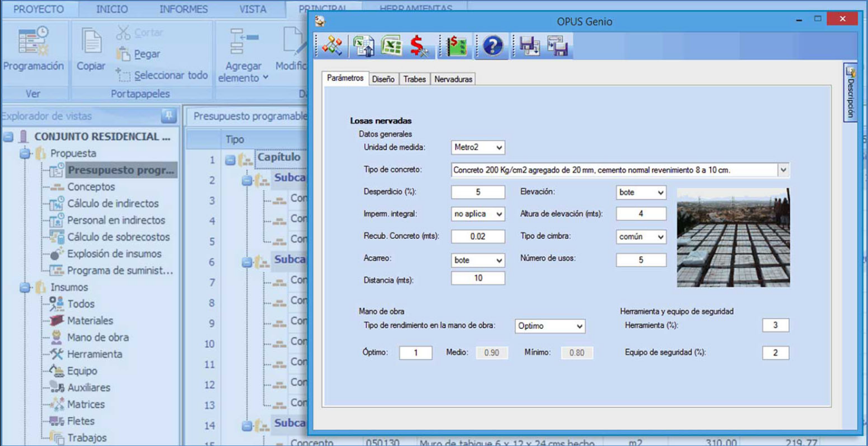The image size is (868, 446).
Task: Click the Programación ribbon icon
Action: tap(33, 49)
